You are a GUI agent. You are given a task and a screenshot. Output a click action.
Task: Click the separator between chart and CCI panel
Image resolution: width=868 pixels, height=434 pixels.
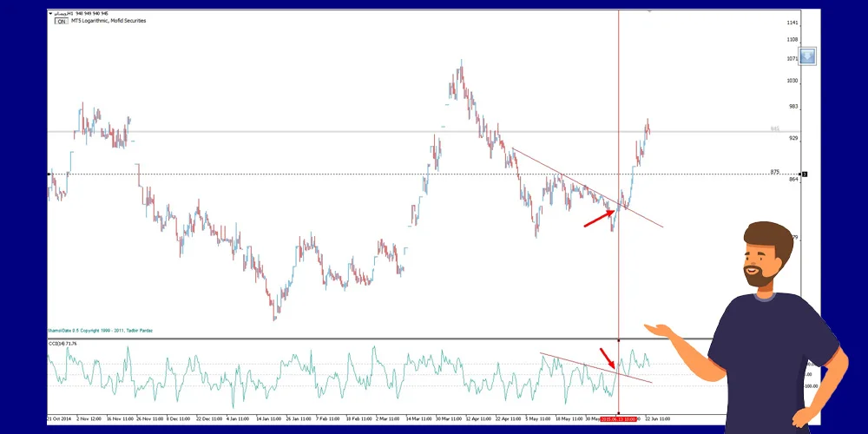click(347, 339)
